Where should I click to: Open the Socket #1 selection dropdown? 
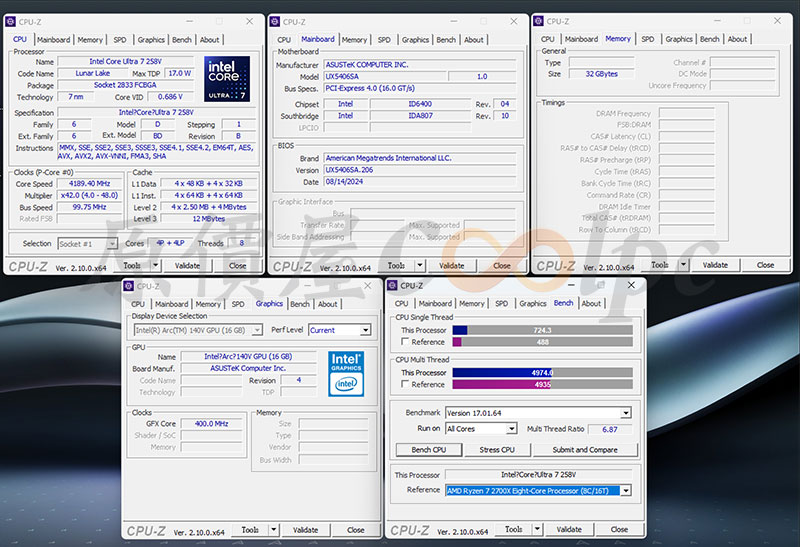pyautogui.click(x=112, y=244)
